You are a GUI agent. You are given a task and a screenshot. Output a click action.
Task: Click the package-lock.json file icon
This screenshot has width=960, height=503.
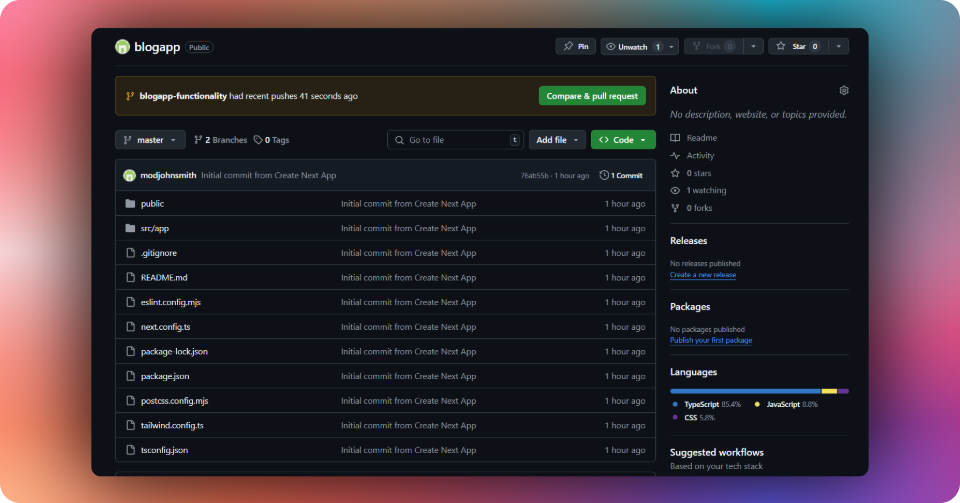[x=130, y=351]
